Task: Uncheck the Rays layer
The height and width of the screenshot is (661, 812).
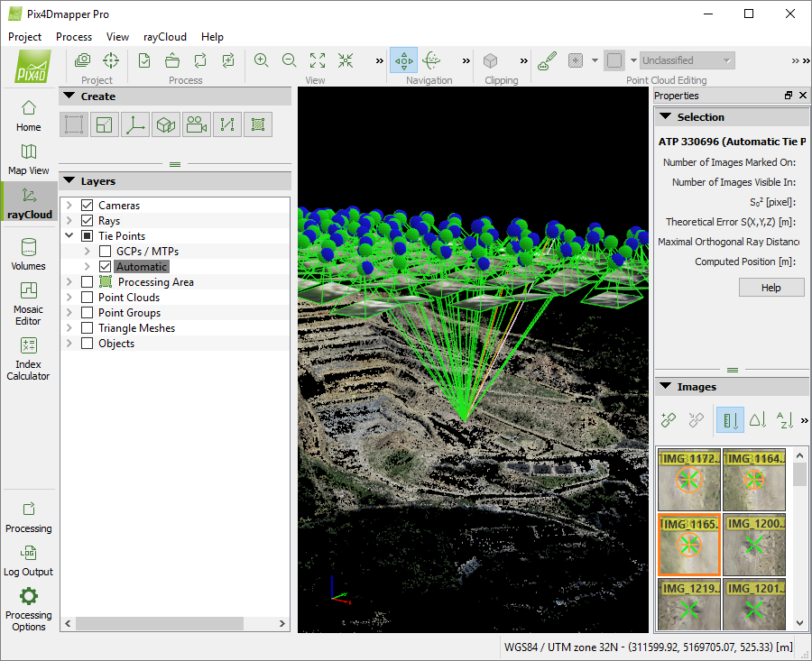Action: pyautogui.click(x=86, y=220)
